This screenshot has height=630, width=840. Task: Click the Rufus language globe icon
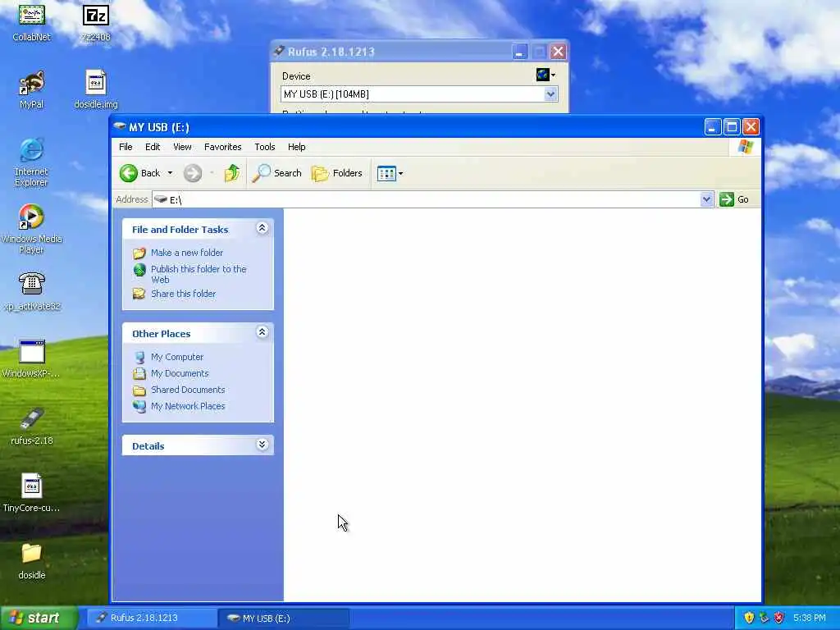[543, 75]
